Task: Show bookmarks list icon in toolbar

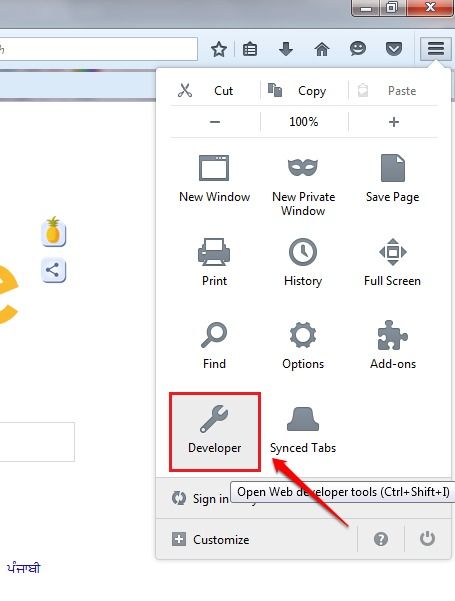Action: (x=250, y=49)
